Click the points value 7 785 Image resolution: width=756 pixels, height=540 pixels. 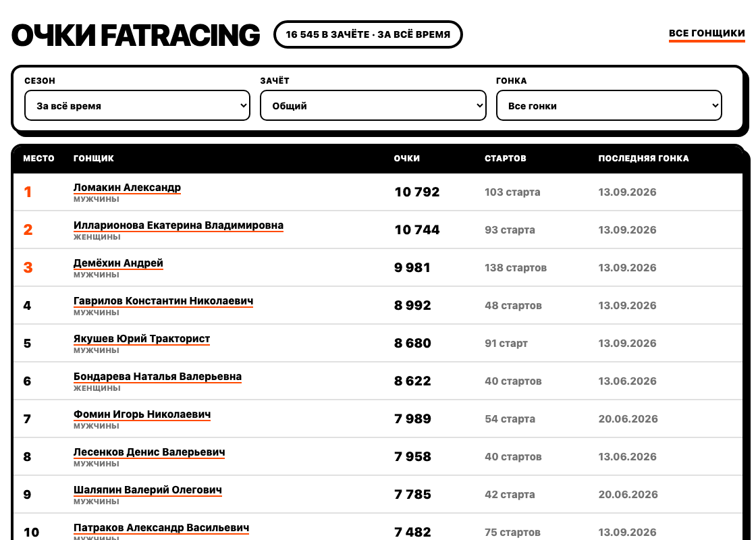click(412, 494)
